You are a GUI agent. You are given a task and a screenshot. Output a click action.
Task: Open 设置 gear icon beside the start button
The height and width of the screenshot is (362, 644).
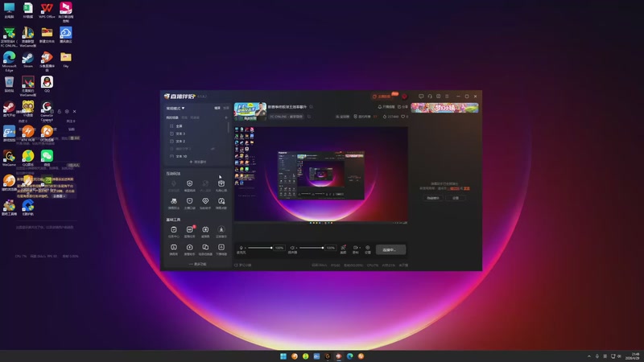[368, 248]
